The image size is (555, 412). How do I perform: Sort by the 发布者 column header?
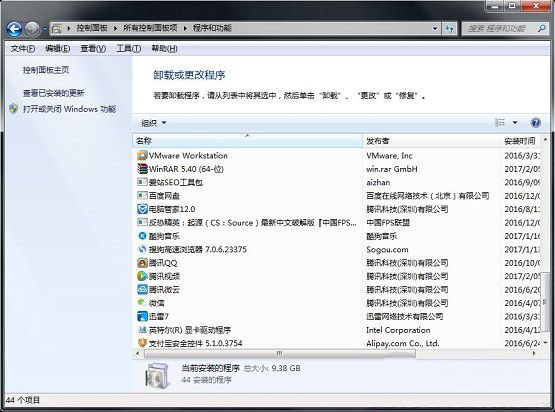coord(431,141)
